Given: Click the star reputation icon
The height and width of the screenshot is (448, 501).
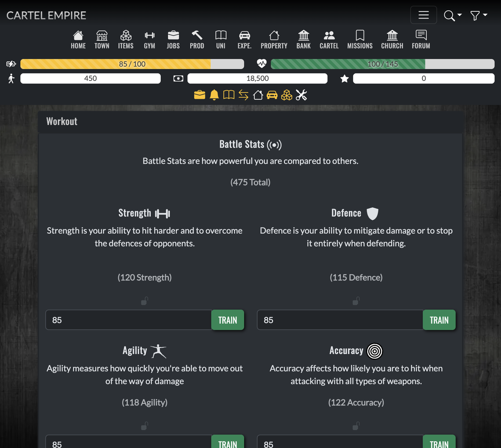Looking at the screenshot, I should (x=344, y=78).
